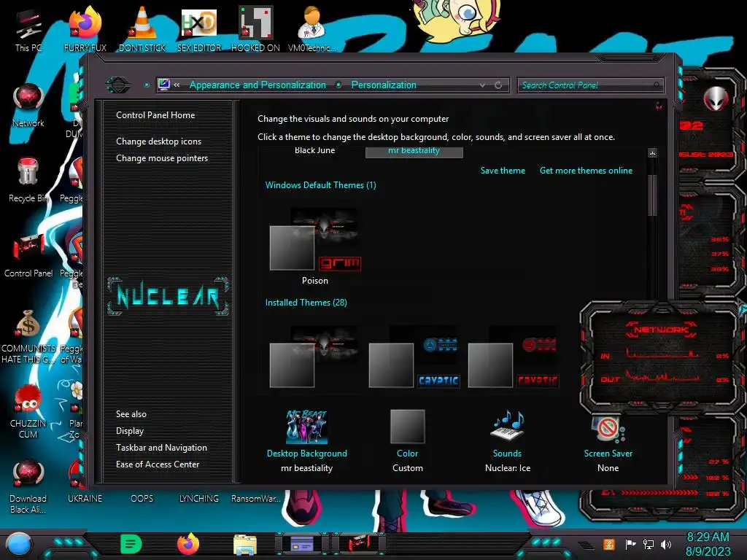The image size is (747, 560).
Task: Open File Explorer from the taskbar
Action: tap(245, 545)
